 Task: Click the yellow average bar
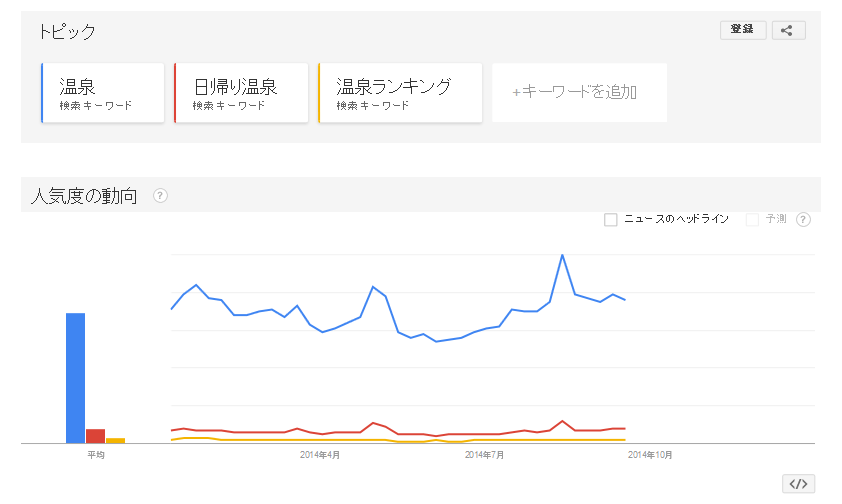(x=115, y=440)
